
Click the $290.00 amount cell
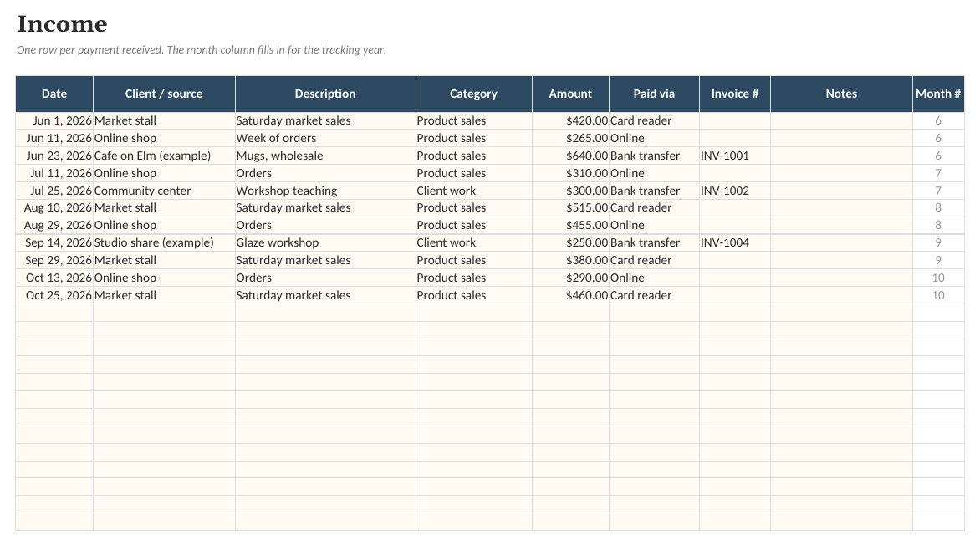pyautogui.click(x=570, y=278)
